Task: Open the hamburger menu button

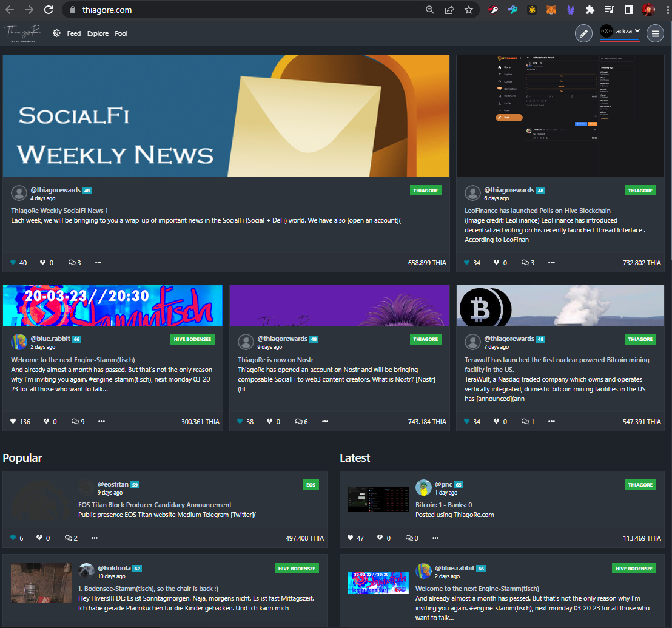Action: click(655, 33)
